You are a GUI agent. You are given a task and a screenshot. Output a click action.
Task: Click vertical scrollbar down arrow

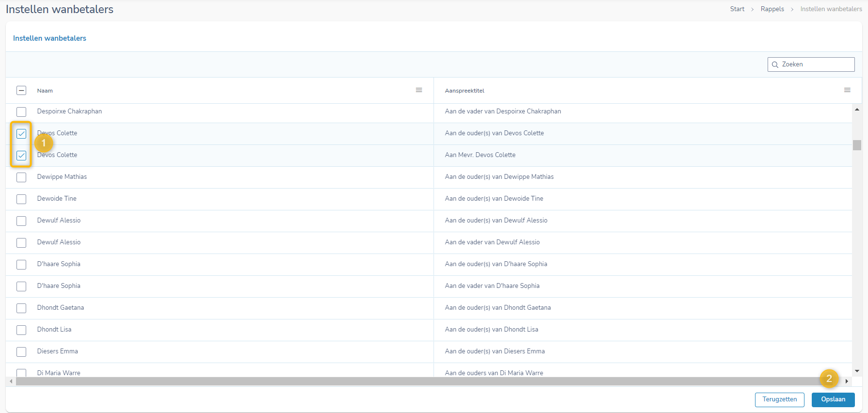[x=857, y=371]
